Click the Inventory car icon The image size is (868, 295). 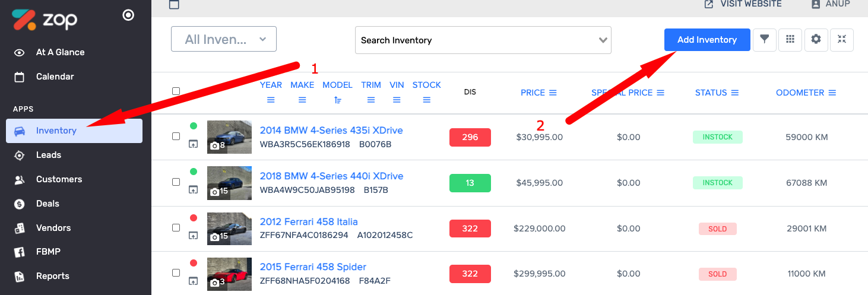(x=20, y=131)
